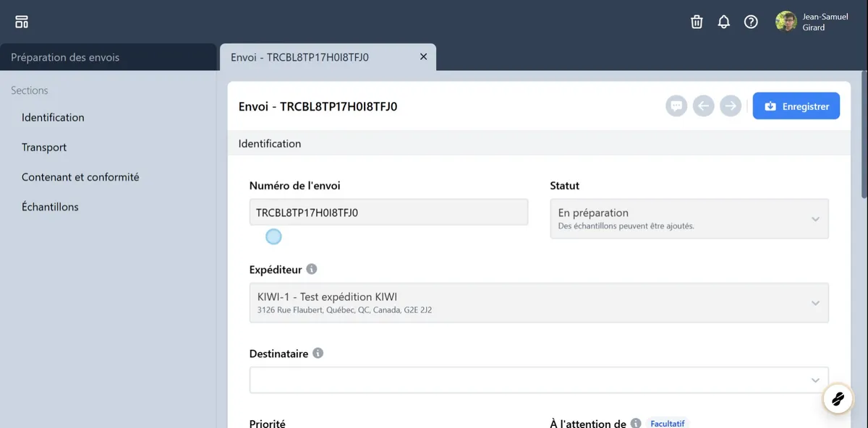Image resolution: width=868 pixels, height=428 pixels.
Task: Click Jean-Samuel Girard's profile avatar
Action: tap(786, 22)
